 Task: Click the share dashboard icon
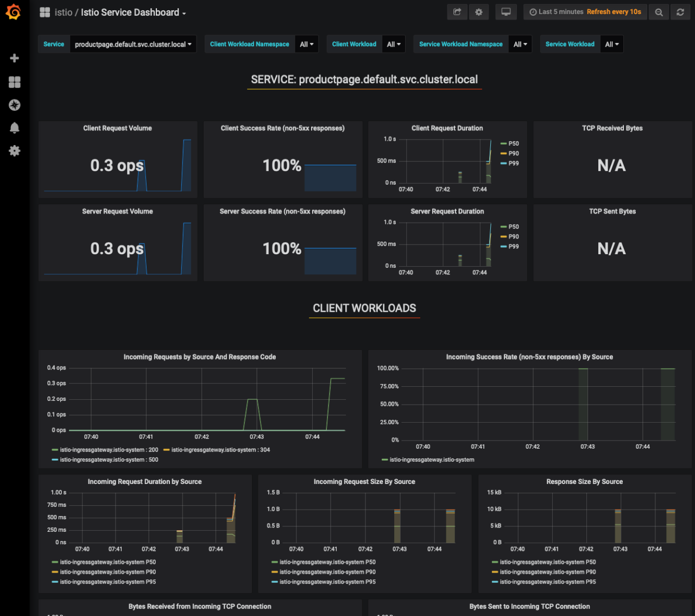tap(457, 11)
